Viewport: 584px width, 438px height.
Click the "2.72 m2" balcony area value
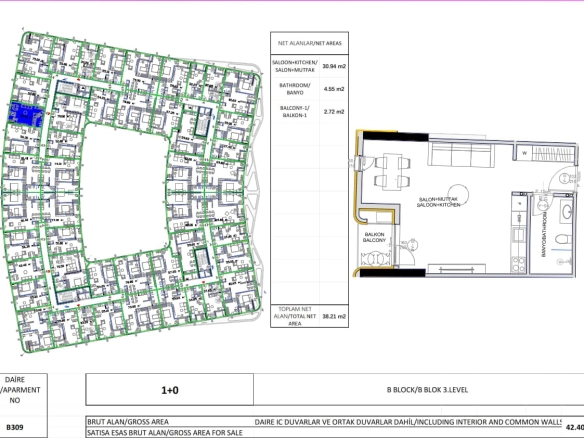click(334, 111)
